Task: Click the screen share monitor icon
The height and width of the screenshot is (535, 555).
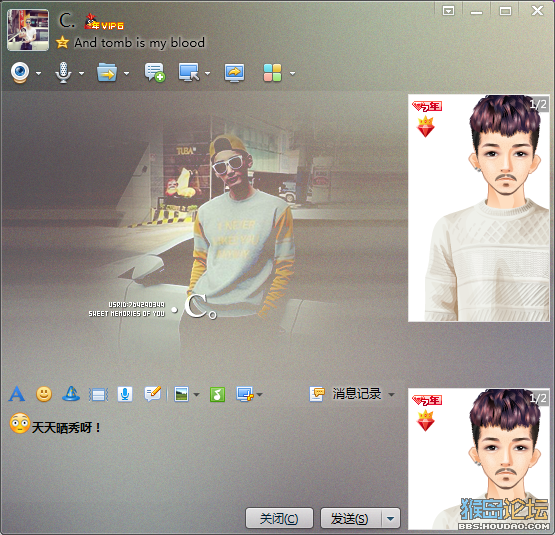Action: [x=234, y=73]
